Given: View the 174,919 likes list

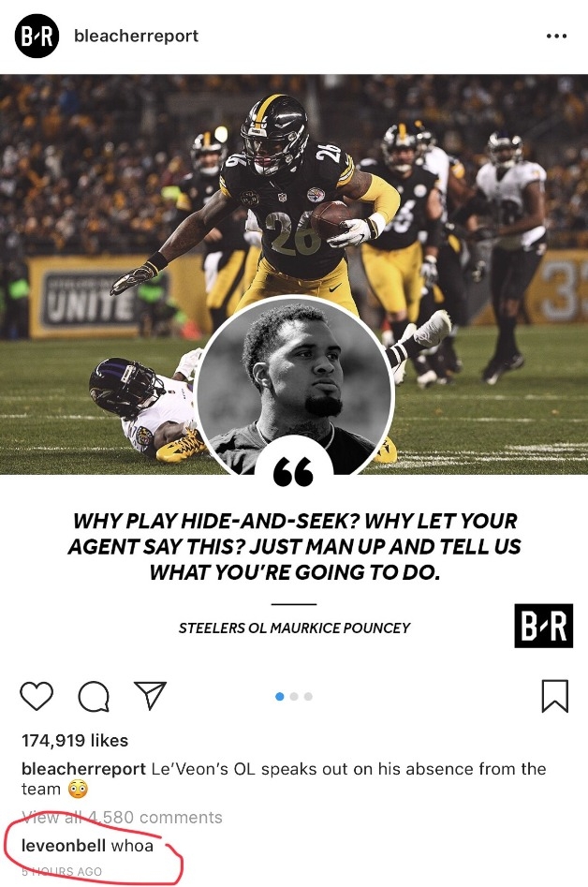Looking at the screenshot, I should click(75, 741).
